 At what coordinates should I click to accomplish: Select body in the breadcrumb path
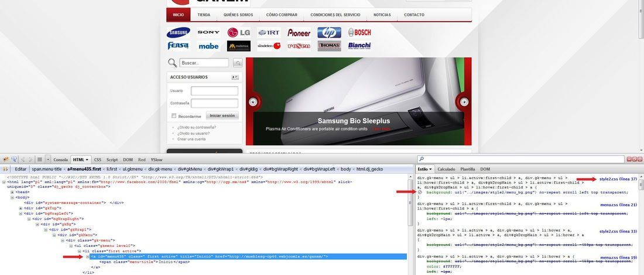tap(346, 169)
